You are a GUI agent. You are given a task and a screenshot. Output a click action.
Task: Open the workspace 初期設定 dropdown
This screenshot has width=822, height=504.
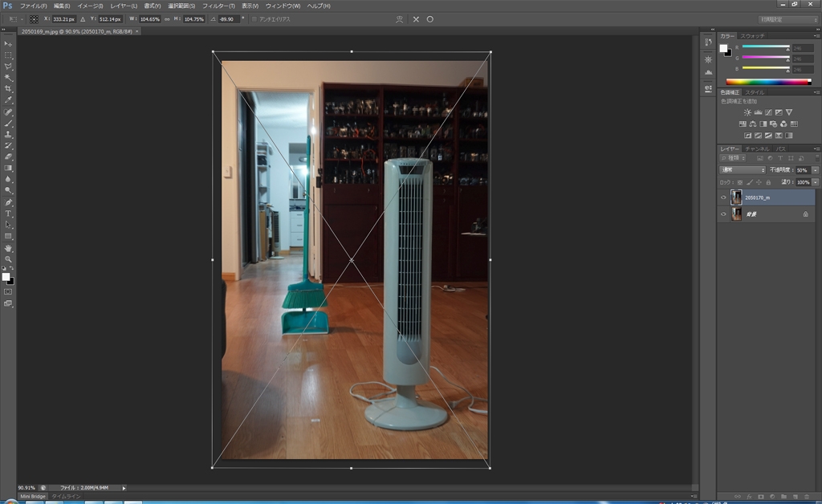point(788,19)
